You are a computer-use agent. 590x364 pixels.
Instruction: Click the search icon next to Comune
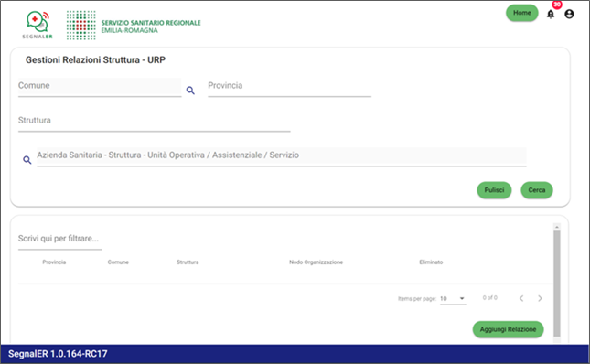pos(190,91)
